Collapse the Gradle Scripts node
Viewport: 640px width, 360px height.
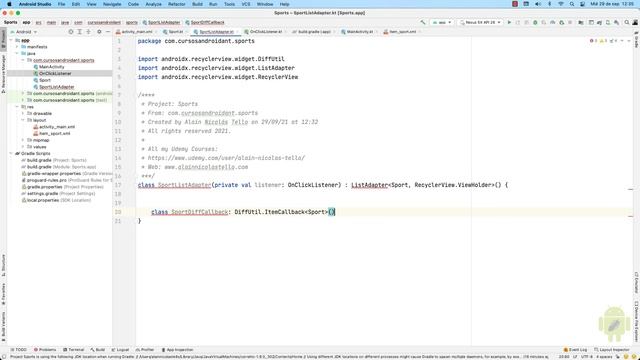click(11, 153)
